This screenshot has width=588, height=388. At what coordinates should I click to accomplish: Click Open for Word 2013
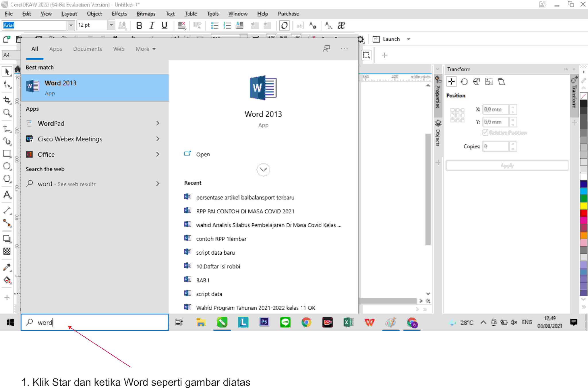tap(203, 154)
